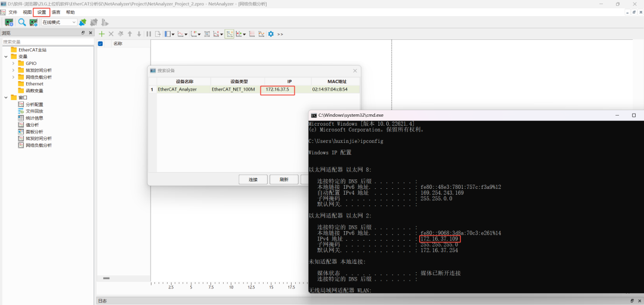Expand 网络负载分析 folder under 变量
Image resolution: width=644 pixels, height=305 pixels.
tap(13, 77)
